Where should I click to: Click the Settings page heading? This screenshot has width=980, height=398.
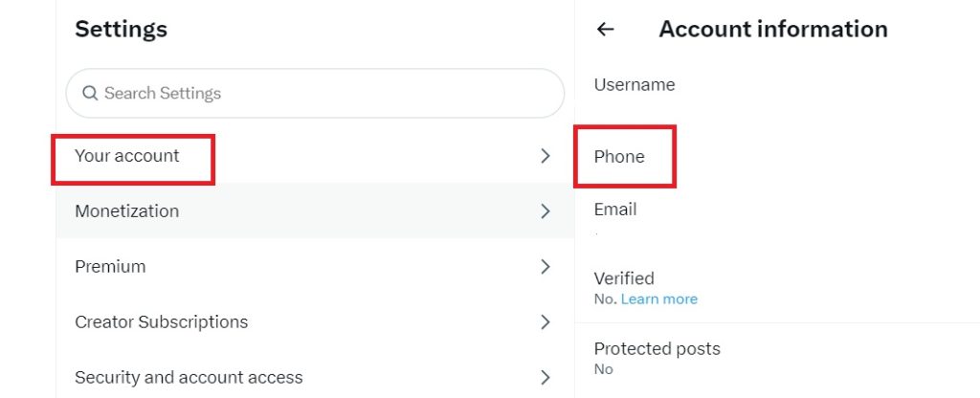pos(121,30)
